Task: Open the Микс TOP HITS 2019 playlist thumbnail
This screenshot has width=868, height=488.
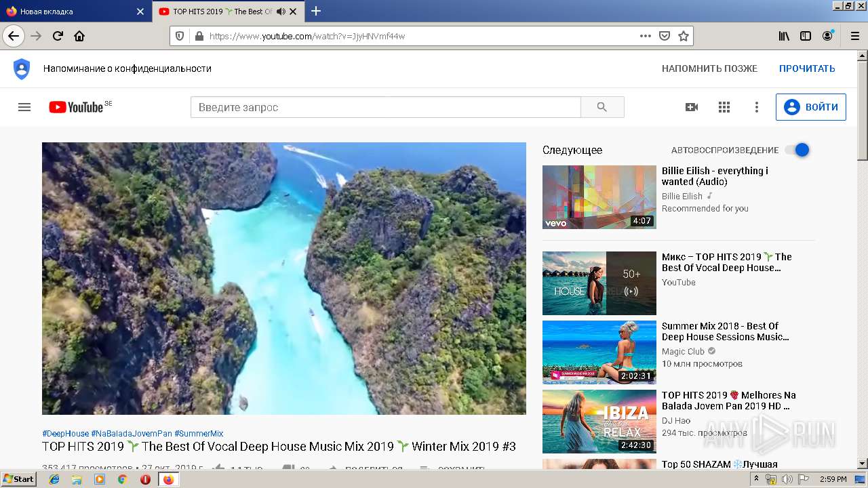Action: coord(599,283)
